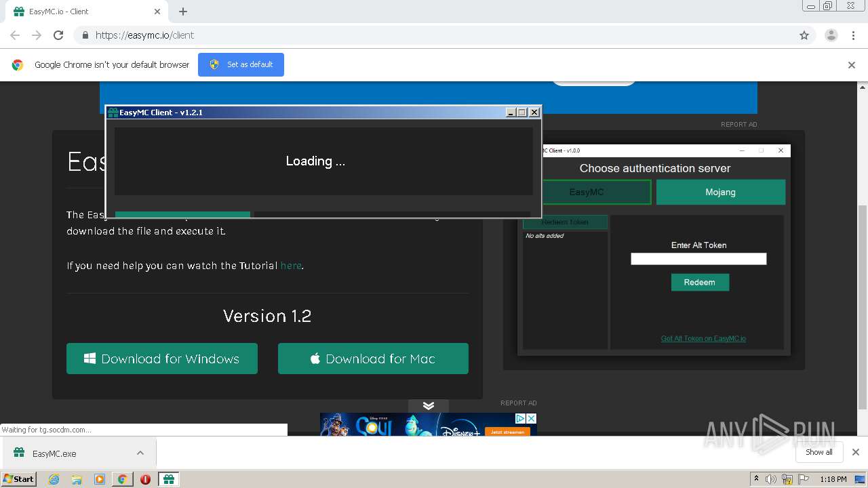Download the client for Windows

[162, 359]
